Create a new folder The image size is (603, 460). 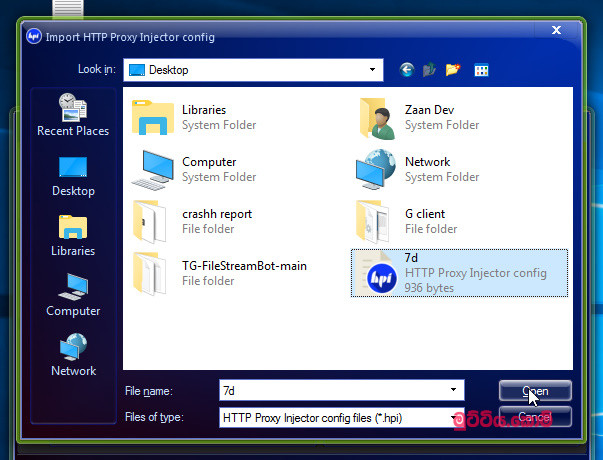tap(453, 70)
